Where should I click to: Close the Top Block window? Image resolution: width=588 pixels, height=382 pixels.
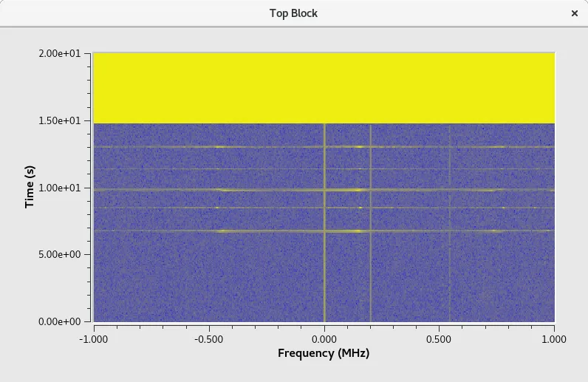pos(574,13)
